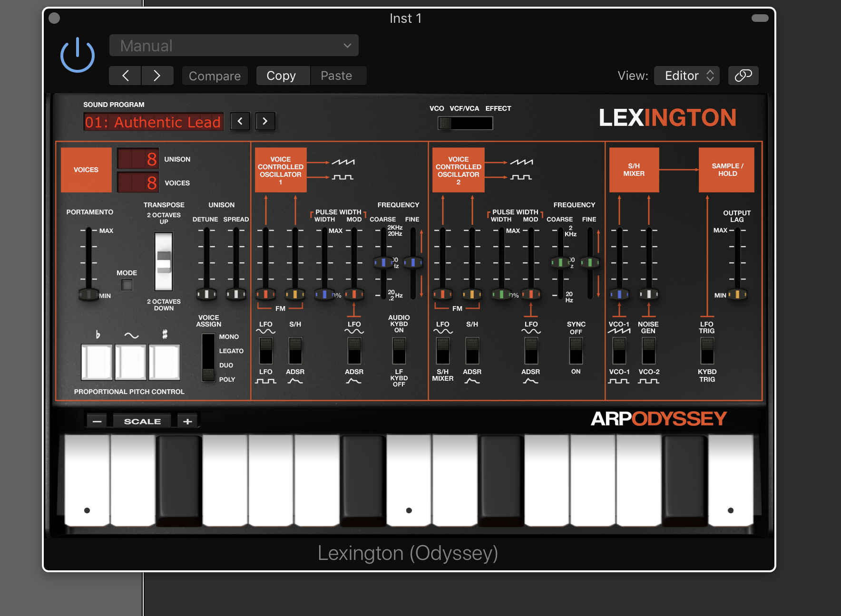Image resolution: width=841 pixels, height=616 pixels.
Task: Click the first black keyboard key
Action: pyautogui.click(x=179, y=480)
